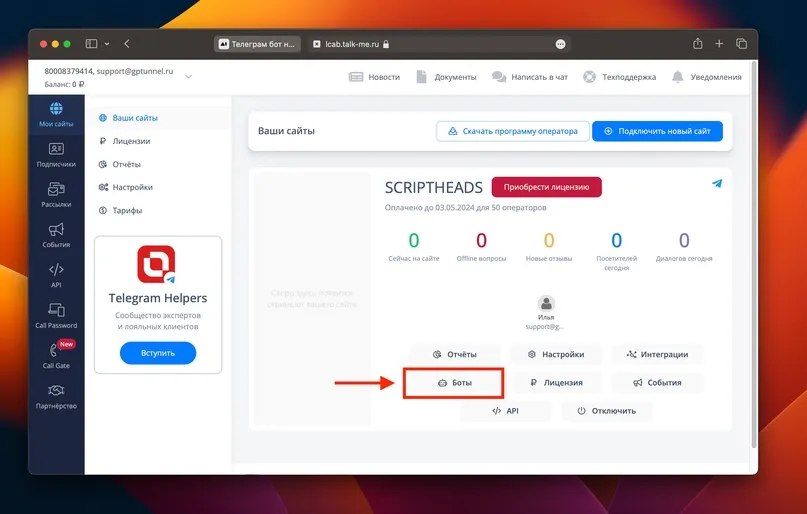The height and width of the screenshot is (514, 807).
Task: Click Приобрести лицензию red button
Action: click(547, 187)
